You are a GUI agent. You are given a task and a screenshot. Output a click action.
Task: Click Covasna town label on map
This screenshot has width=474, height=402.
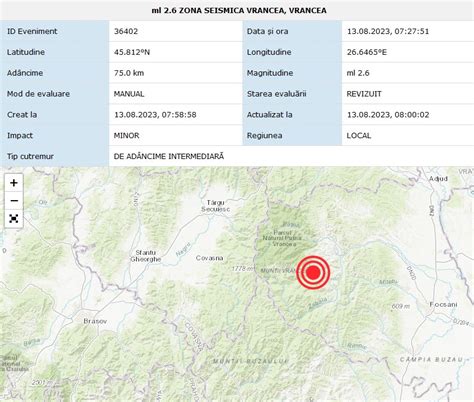coord(209,258)
